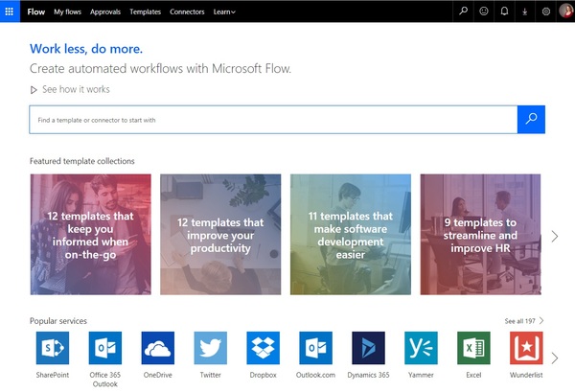Click the SharePoint label text
575x392 pixels.
(53, 375)
